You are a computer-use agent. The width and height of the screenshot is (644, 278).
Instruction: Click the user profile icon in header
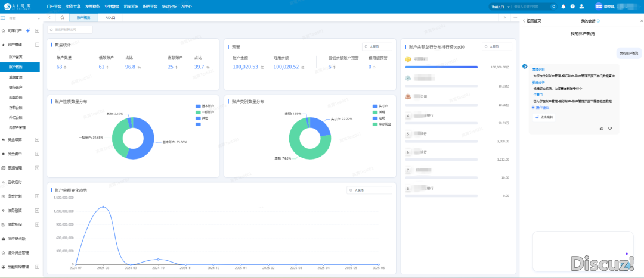point(581,7)
